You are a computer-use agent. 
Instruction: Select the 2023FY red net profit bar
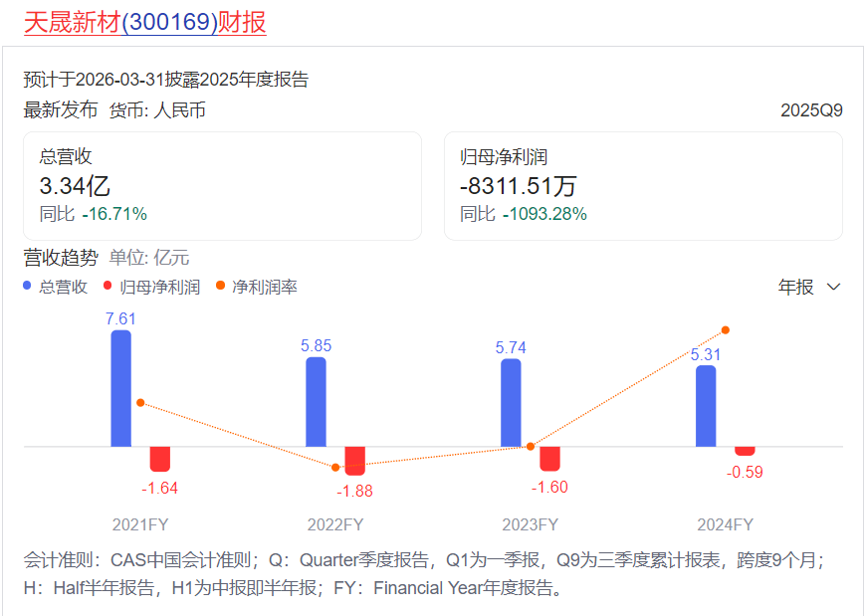click(549, 459)
